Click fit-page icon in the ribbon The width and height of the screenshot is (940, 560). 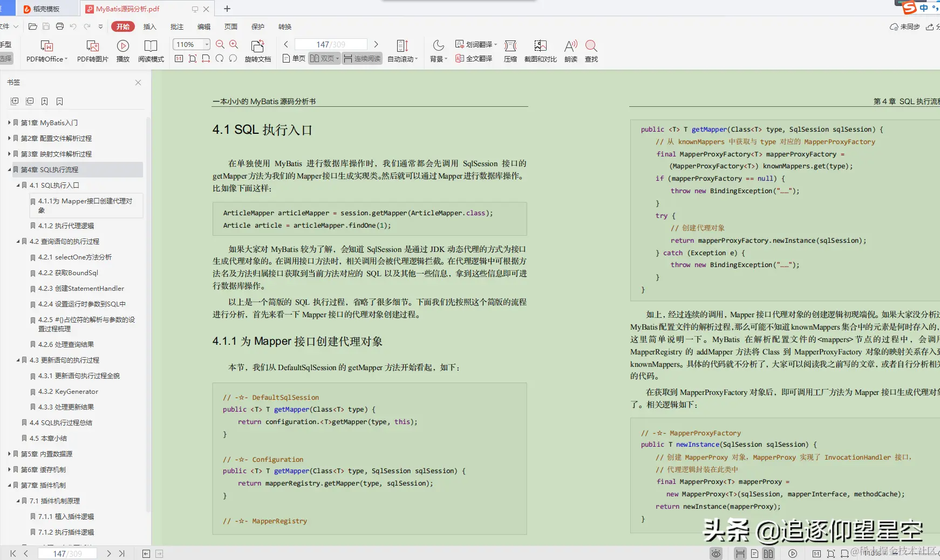coord(193,58)
